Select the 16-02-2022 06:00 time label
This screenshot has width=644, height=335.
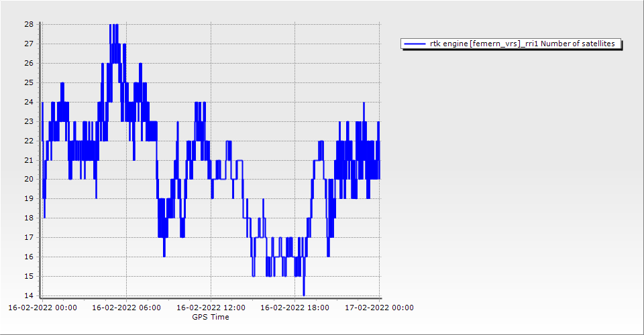click(x=126, y=308)
